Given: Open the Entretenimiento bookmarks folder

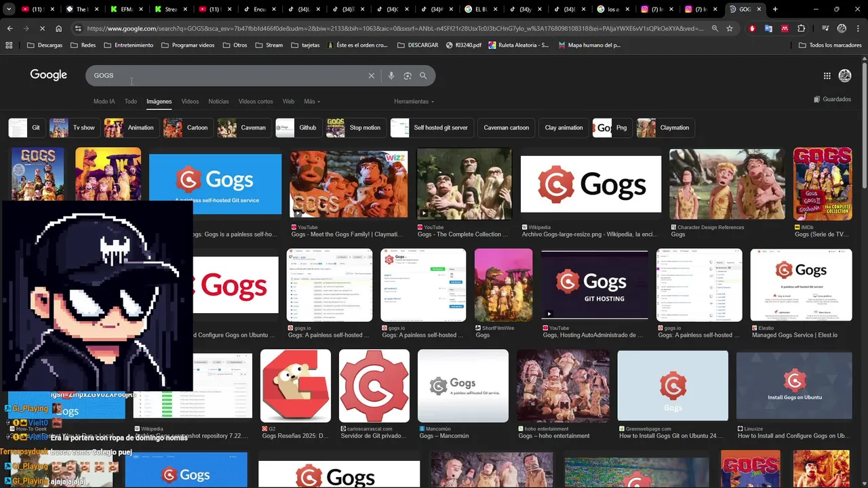Looking at the screenshot, I should point(129,45).
